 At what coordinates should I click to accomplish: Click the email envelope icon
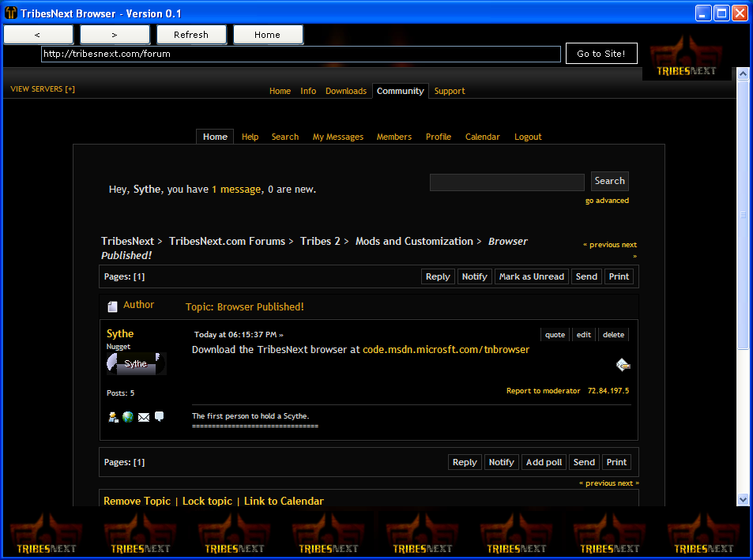point(144,418)
